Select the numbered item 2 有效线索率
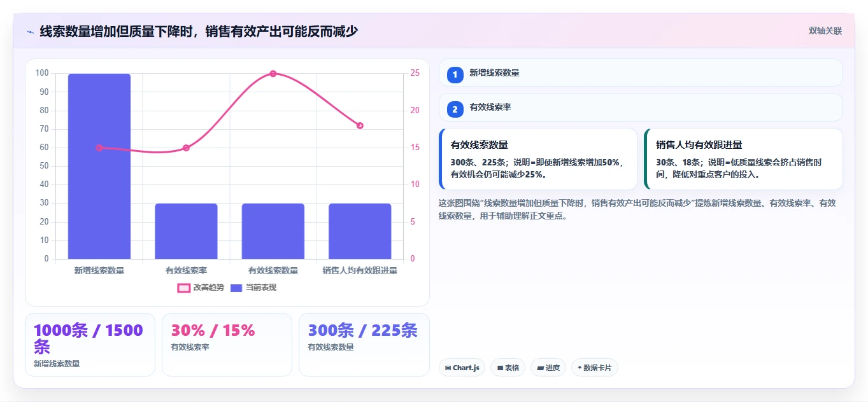Image resolution: width=868 pixels, height=402 pixels. coord(641,107)
